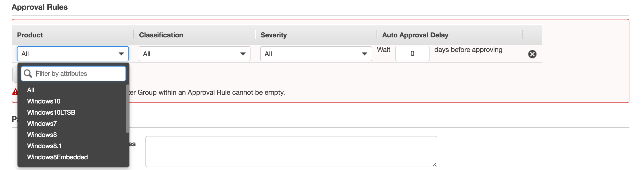Select Windows7 product option

pos(42,124)
